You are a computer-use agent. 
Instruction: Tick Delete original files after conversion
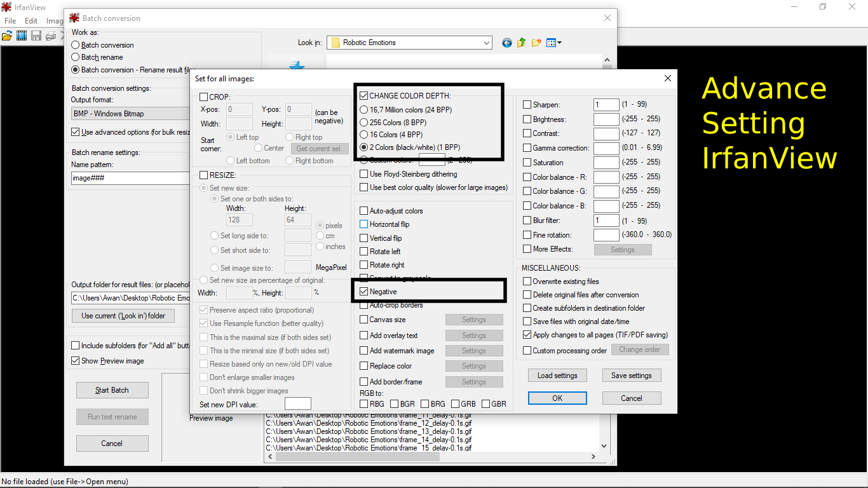pyautogui.click(x=527, y=295)
